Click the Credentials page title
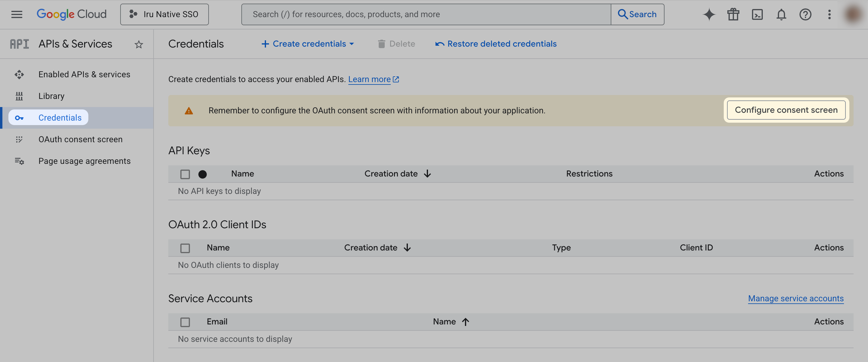868x362 pixels. 196,44
